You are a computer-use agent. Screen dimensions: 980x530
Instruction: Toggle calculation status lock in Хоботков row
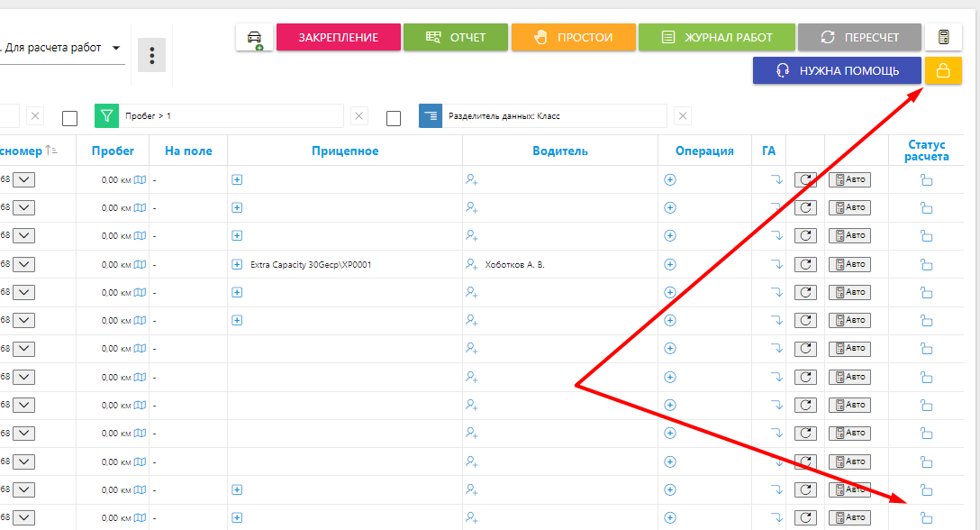[x=926, y=265]
